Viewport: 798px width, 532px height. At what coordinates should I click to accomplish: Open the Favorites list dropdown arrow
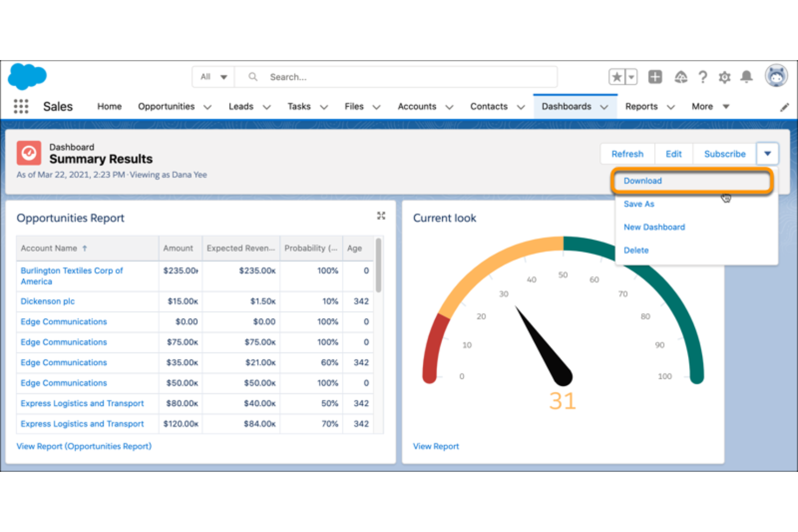[x=631, y=77]
